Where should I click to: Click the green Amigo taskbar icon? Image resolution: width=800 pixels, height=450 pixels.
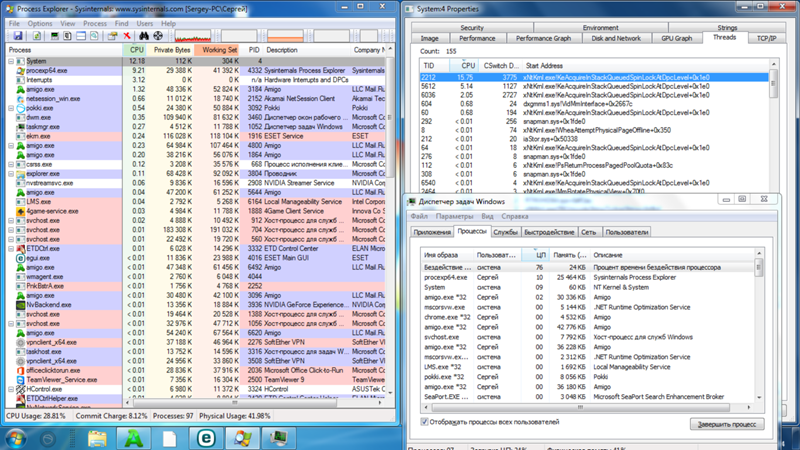tap(134, 438)
